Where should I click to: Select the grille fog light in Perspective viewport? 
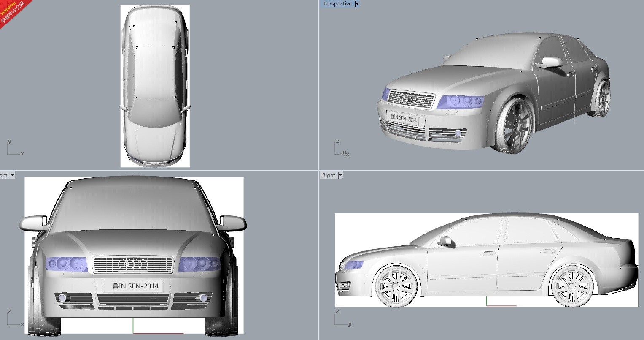(458, 133)
